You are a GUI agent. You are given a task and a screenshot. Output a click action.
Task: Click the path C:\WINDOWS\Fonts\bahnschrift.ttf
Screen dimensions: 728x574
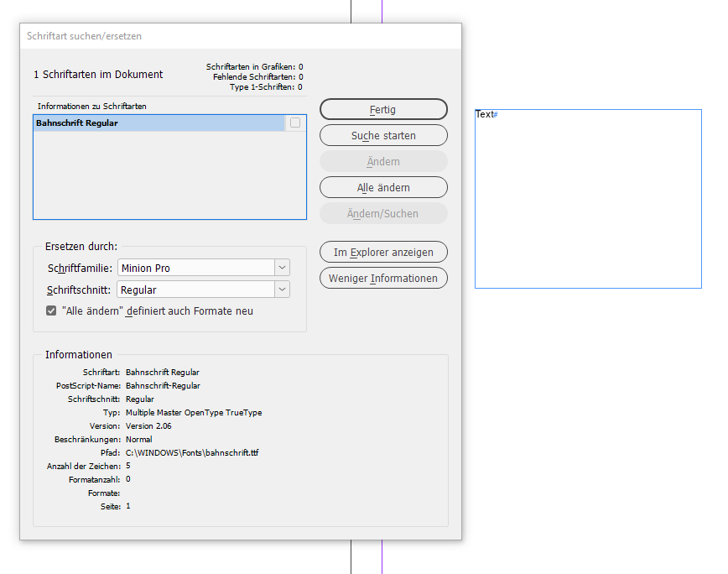coord(192,453)
